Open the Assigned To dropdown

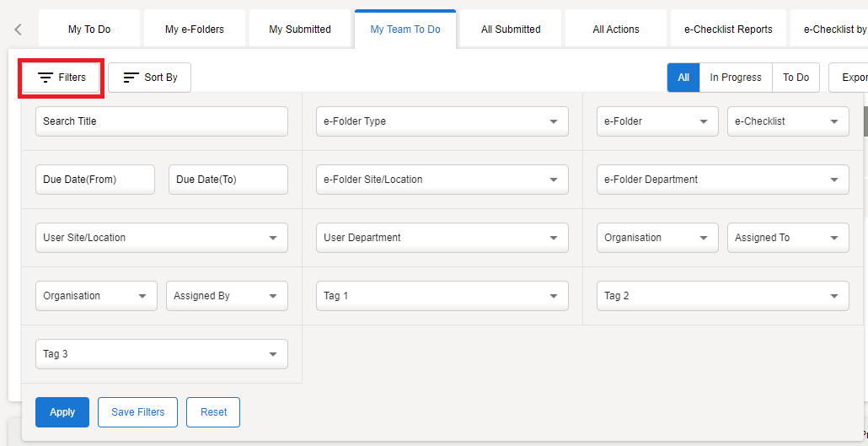point(788,238)
